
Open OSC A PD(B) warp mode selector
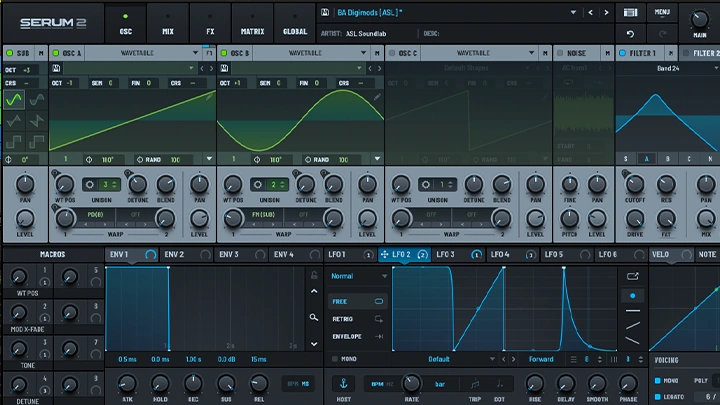click(96, 215)
